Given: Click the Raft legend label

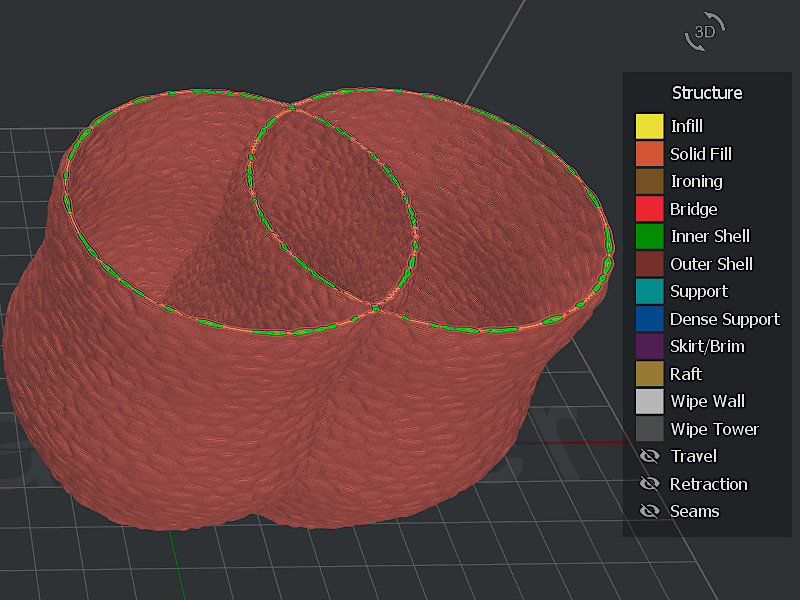Looking at the screenshot, I should pos(686,374).
